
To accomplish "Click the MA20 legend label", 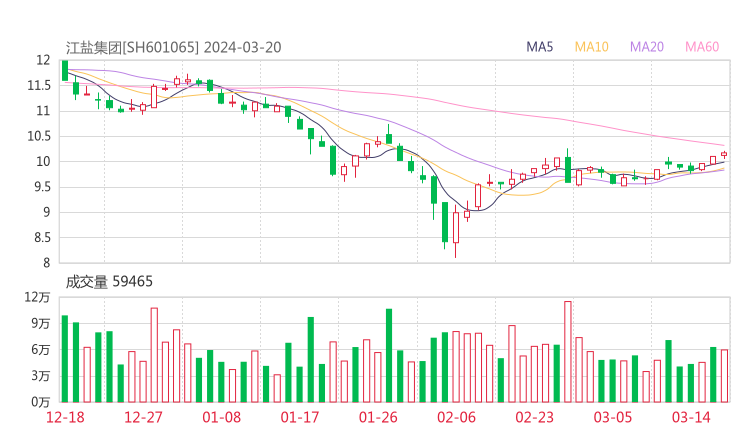I will (647, 47).
